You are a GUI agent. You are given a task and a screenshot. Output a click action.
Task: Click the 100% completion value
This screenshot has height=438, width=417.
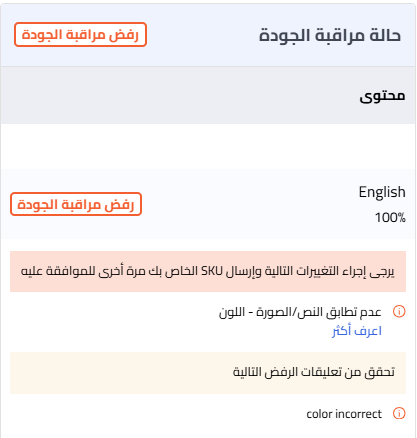point(390,217)
